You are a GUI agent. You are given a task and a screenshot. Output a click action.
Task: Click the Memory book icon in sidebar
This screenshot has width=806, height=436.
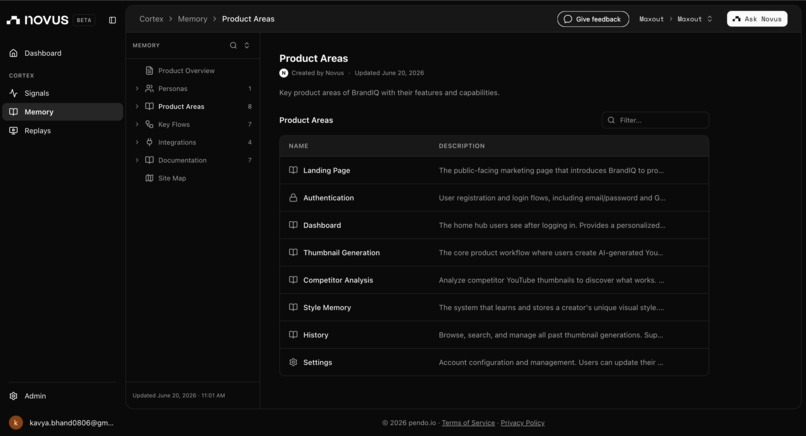coord(14,112)
